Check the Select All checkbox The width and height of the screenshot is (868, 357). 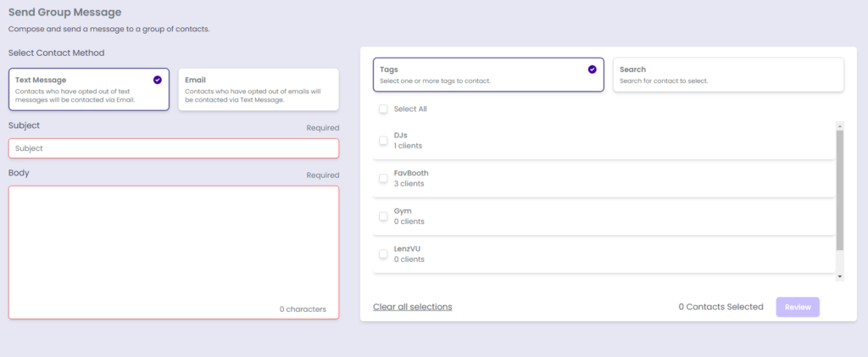coord(383,109)
